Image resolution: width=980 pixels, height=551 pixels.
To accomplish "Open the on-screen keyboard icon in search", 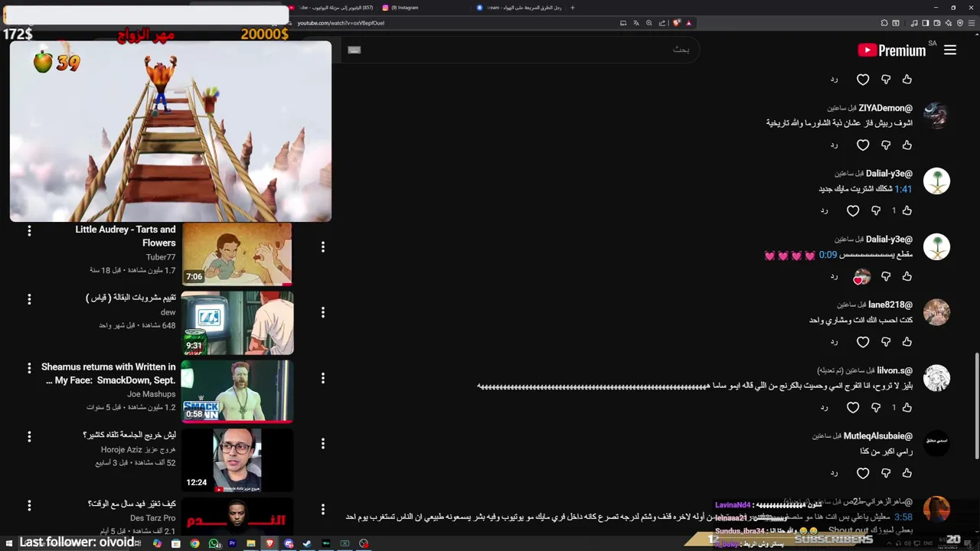I will click(x=354, y=50).
